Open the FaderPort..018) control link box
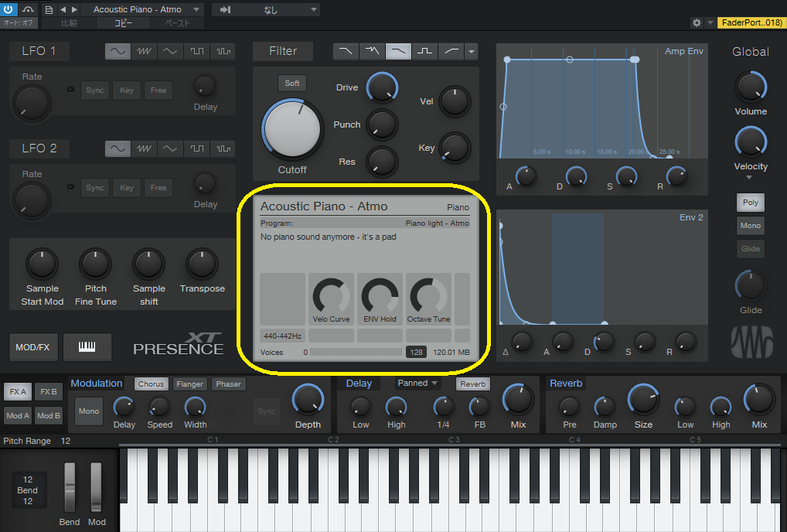Screen dimensions: 787x532 751,22
